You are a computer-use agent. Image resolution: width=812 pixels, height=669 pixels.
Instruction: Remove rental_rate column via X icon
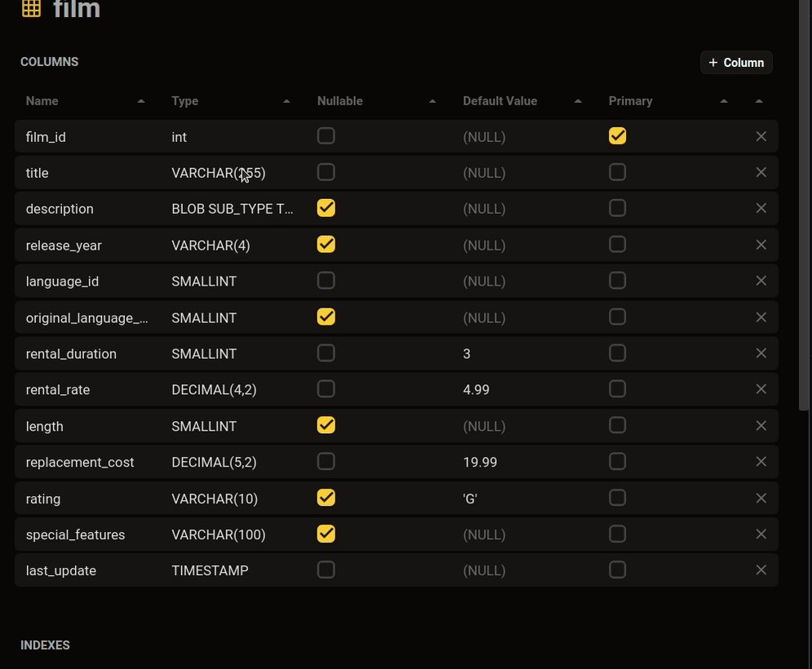pyautogui.click(x=761, y=389)
